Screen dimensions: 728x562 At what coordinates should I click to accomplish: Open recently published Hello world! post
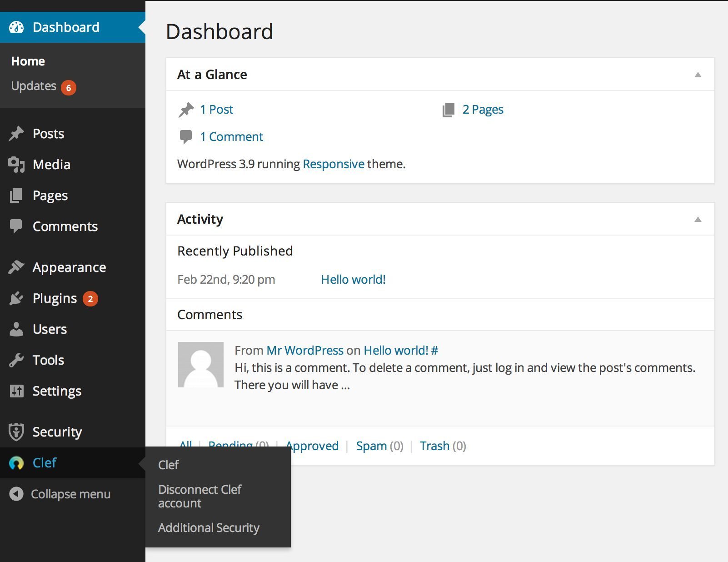click(353, 280)
